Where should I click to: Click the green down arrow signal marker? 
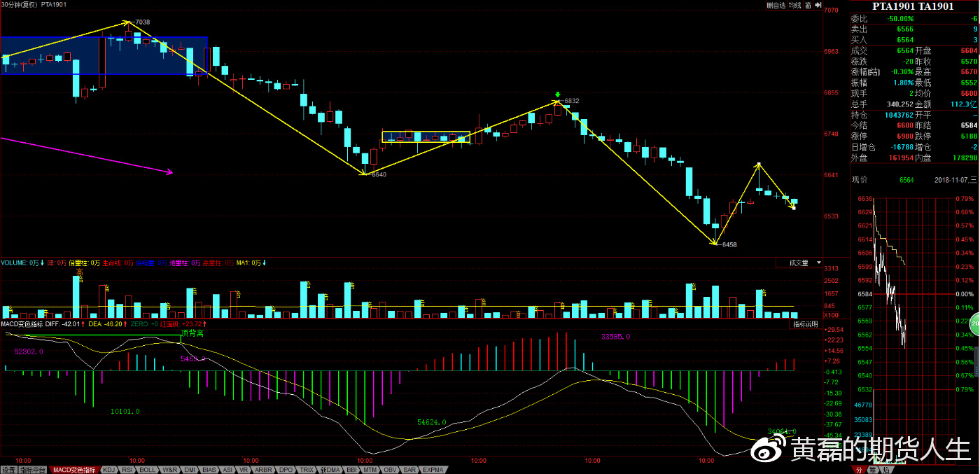(x=558, y=95)
